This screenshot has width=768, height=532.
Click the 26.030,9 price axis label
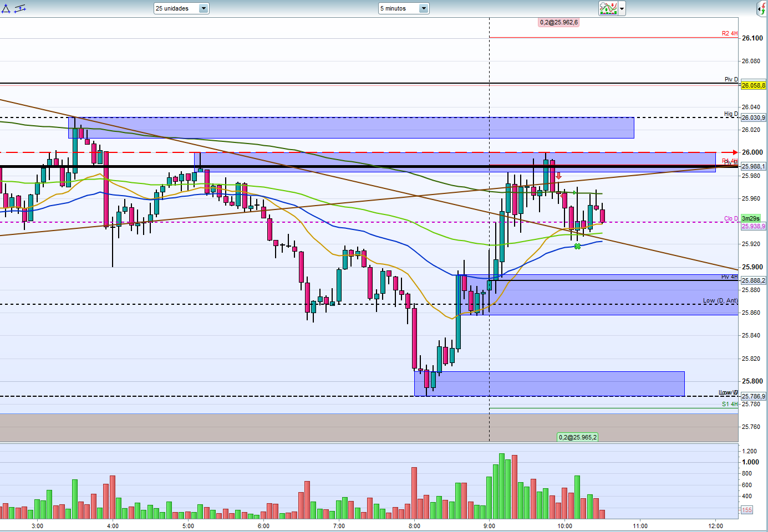[754, 117]
